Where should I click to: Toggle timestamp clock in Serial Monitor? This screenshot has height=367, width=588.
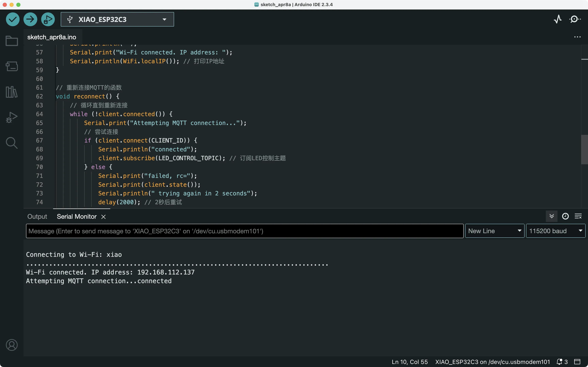pos(565,216)
